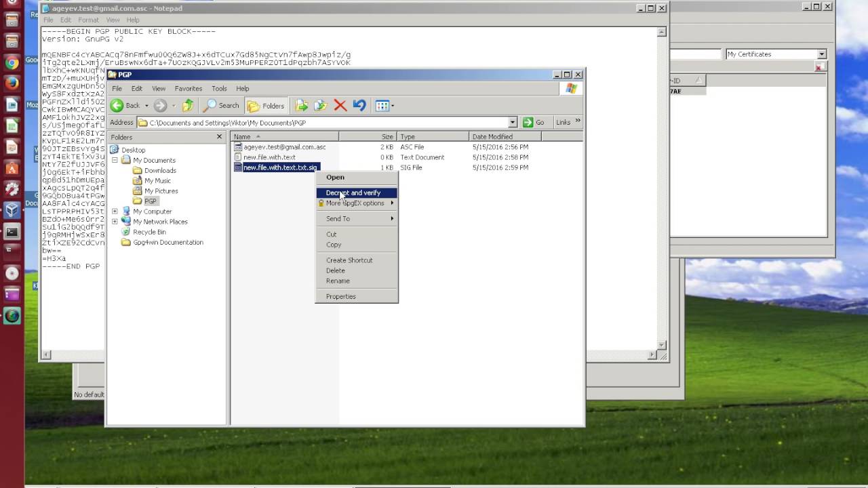Click the Go button next to address bar
868x488 pixels.
(x=534, y=123)
